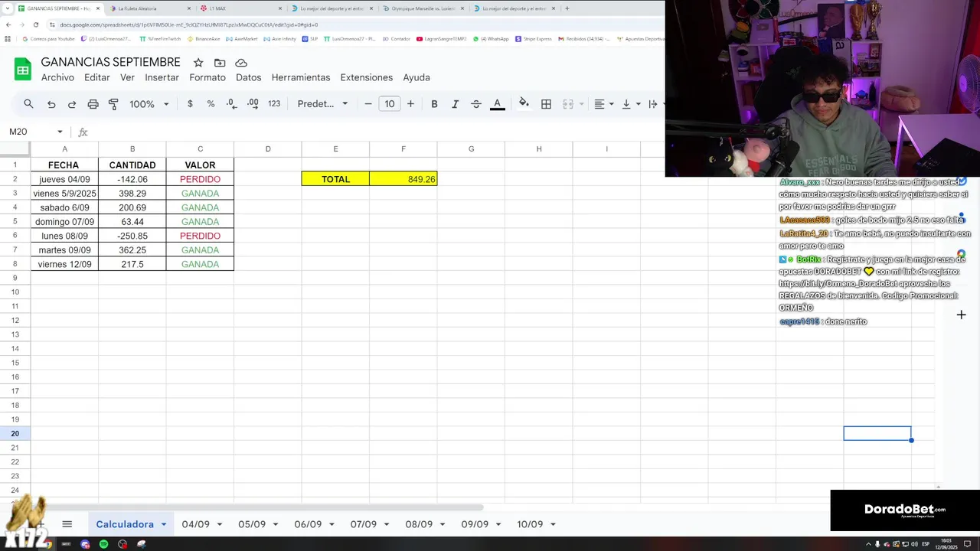Open the text wrapping options
980x551 pixels.
[x=653, y=104]
